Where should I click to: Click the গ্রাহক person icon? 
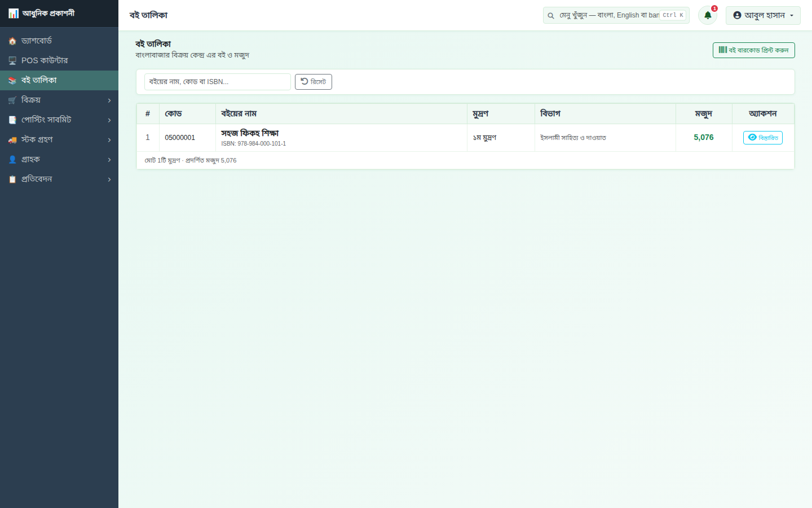click(x=12, y=160)
